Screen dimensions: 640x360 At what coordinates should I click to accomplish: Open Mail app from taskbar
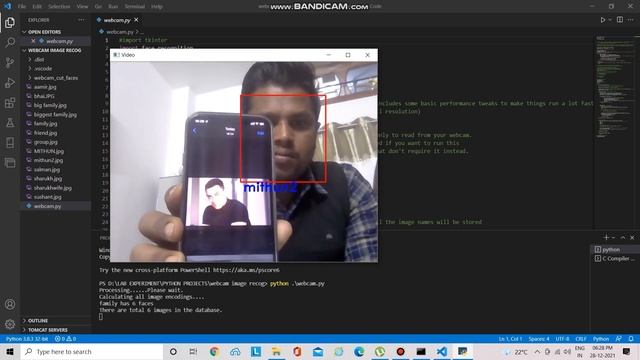[318, 351]
